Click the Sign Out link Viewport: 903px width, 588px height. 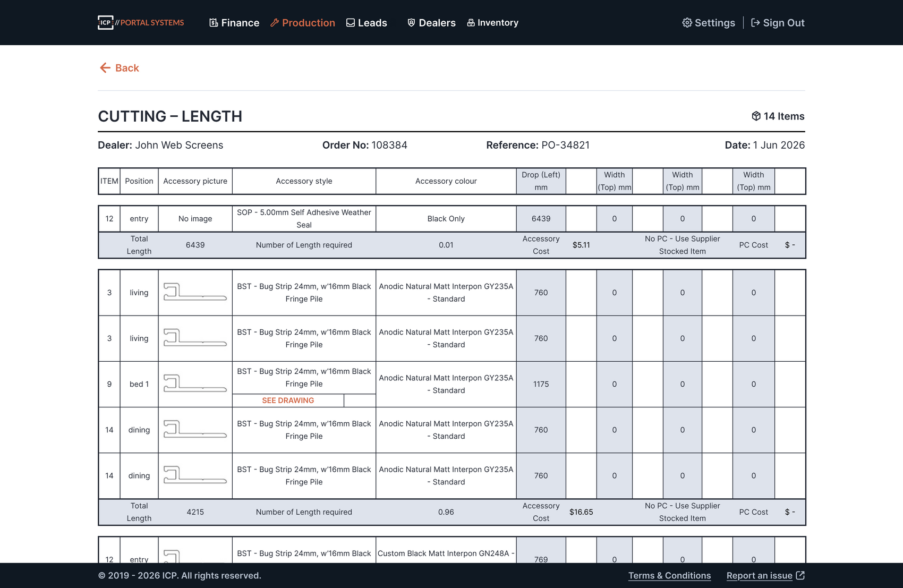(778, 23)
